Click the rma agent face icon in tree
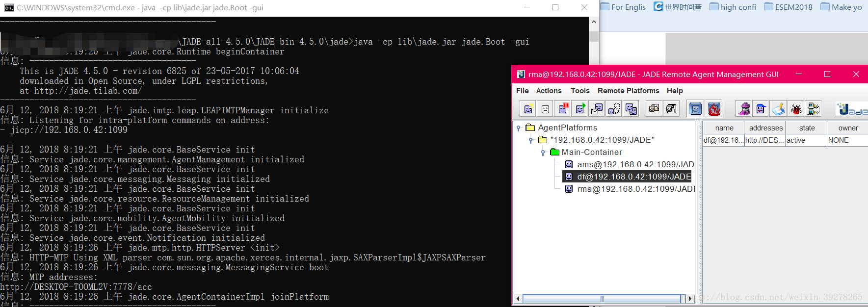This screenshot has height=307, width=868. point(569,189)
